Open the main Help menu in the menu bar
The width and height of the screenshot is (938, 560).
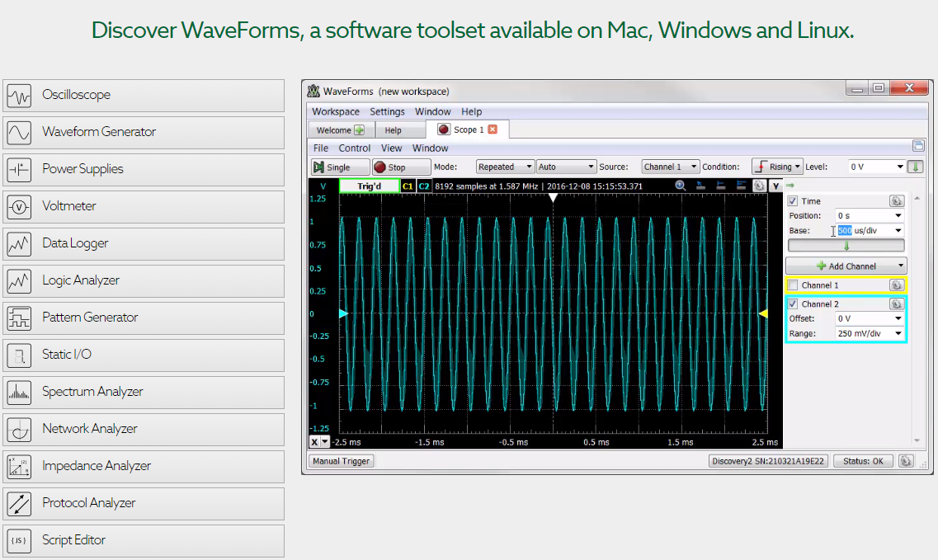(471, 112)
